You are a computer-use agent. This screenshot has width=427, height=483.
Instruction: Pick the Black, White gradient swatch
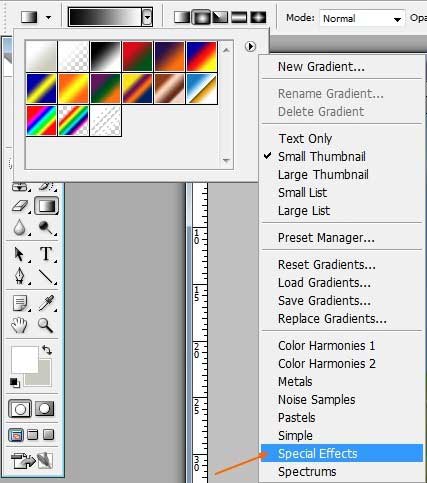click(x=105, y=56)
